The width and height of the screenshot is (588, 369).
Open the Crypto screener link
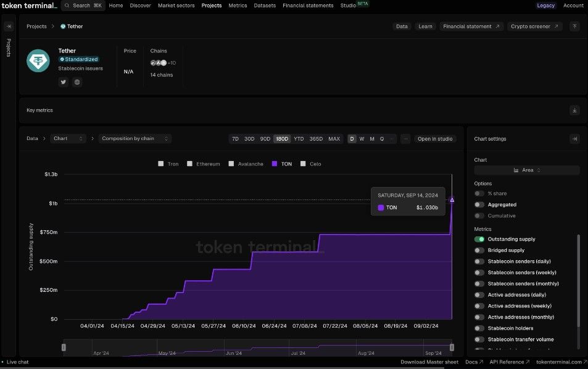(534, 27)
